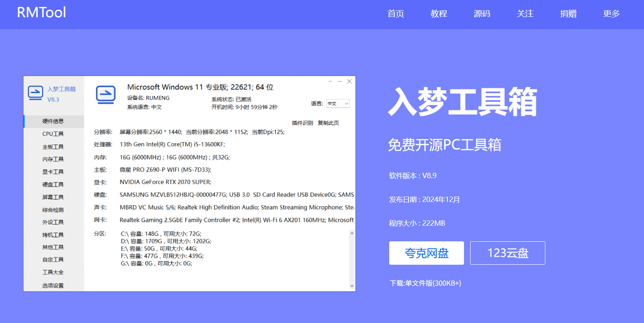
Task: Click the 显卡 RTX 2070 SUPER value
Action: 166,182
